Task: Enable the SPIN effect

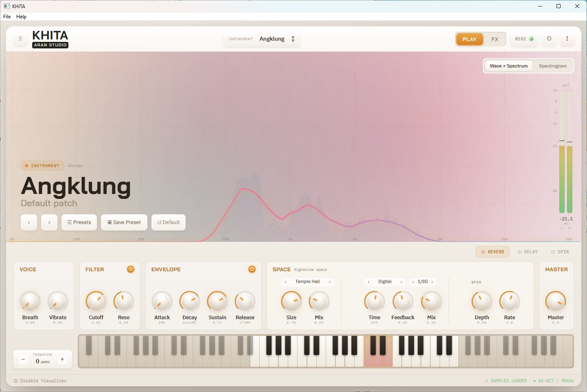Action: [x=560, y=252]
